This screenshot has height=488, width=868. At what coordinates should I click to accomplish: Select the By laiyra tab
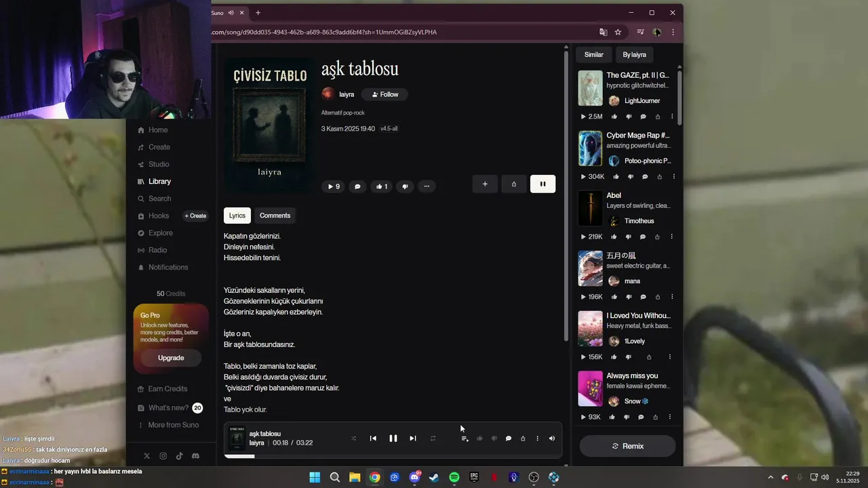tap(634, 54)
